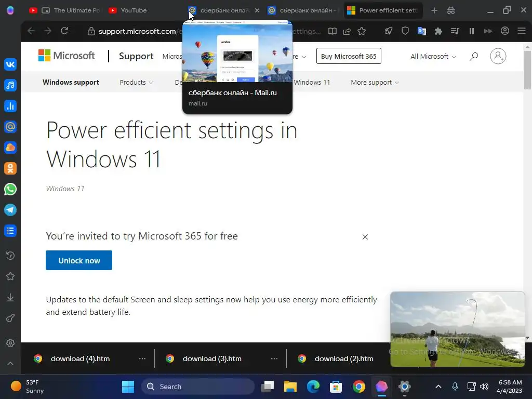Open Windows 11 nav item
Screen dimensions: 532x399
(x=312, y=83)
